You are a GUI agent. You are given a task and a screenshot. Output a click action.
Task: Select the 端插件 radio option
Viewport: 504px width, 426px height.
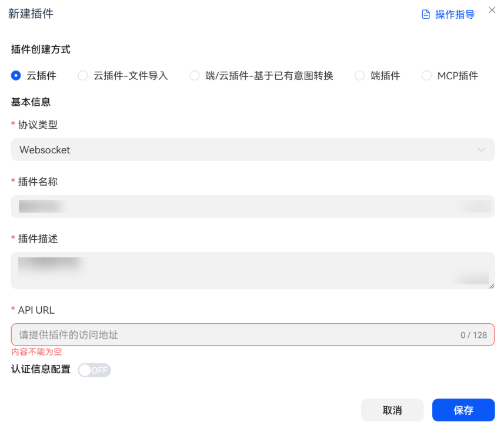click(359, 75)
